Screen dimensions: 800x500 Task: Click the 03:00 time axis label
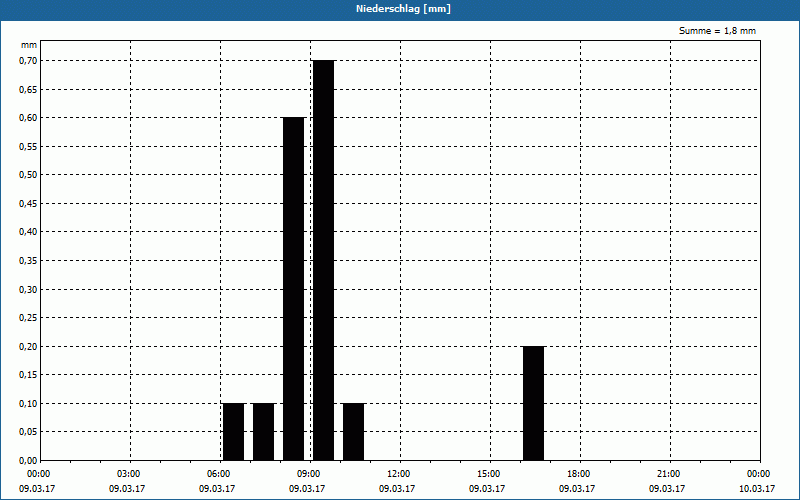click(x=129, y=474)
